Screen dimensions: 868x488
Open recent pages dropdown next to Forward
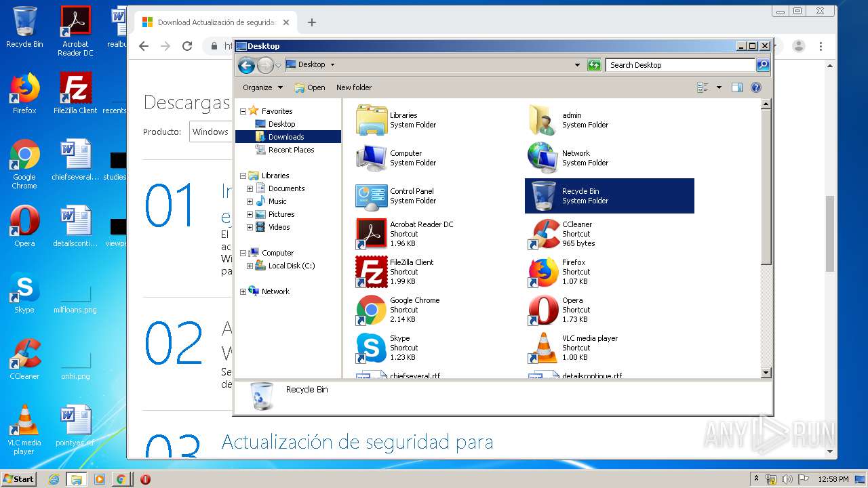(278, 66)
